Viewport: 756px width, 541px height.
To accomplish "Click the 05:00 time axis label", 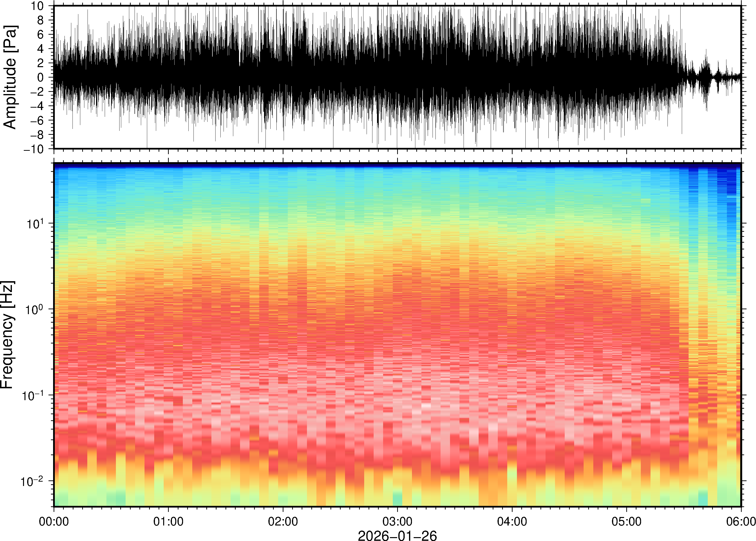I will click(626, 521).
